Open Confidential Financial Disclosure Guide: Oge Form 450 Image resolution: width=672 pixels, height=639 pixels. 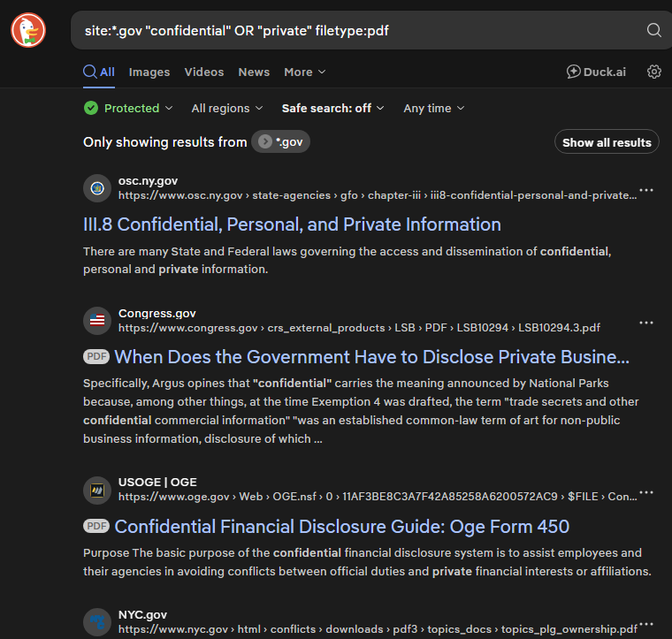click(x=341, y=527)
